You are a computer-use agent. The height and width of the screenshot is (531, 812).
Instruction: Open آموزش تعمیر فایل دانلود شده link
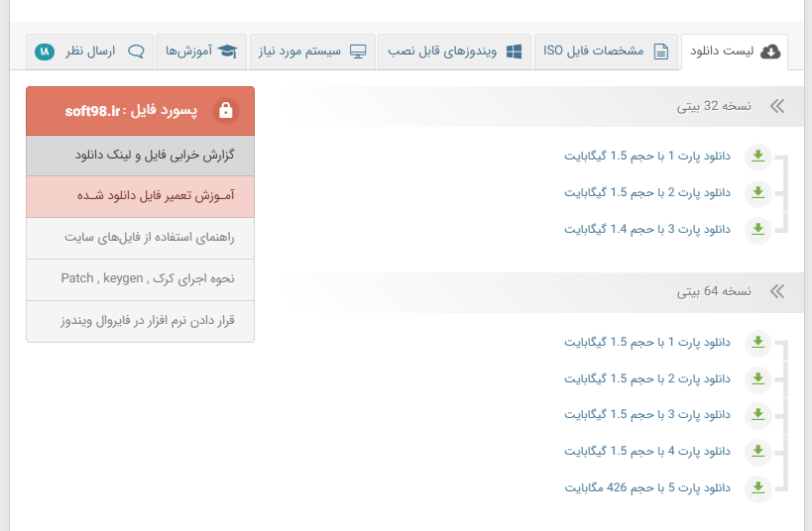(140, 196)
